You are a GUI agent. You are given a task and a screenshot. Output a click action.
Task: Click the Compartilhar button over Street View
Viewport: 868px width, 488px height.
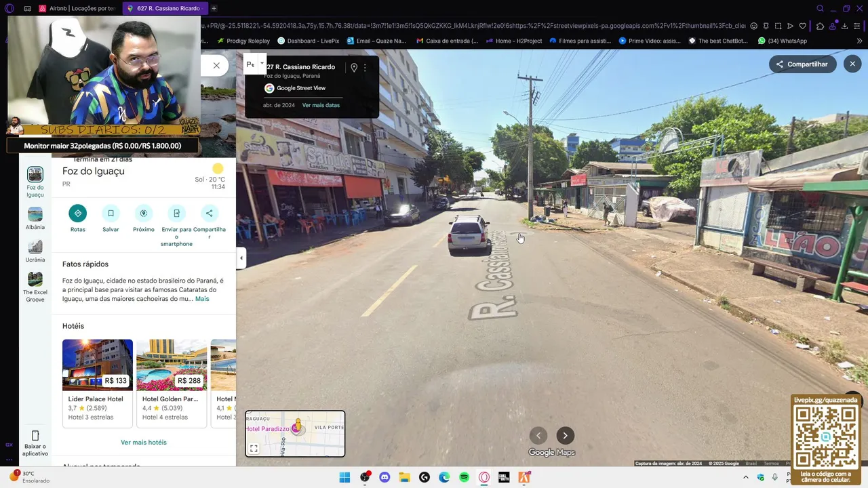[x=802, y=64]
